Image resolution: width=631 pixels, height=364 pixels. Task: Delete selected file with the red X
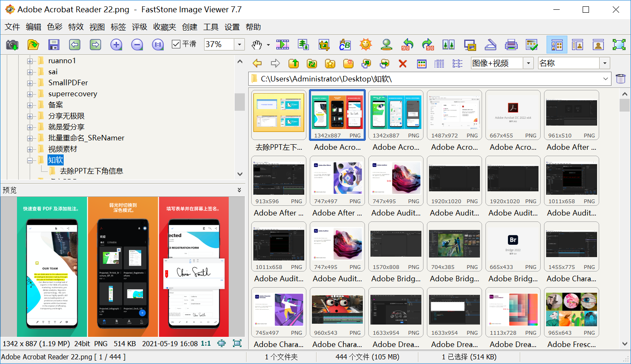[403, 64]
